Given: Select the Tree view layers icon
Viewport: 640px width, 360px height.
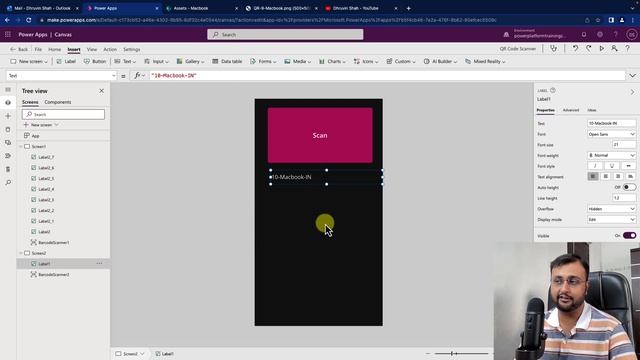Looking at the screenshot, I should 8,102.
